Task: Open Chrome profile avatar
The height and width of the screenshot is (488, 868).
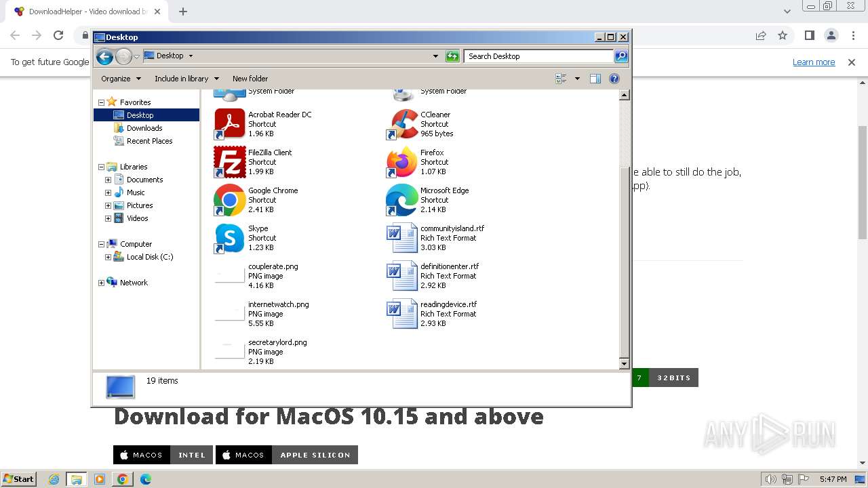Action: coord(831,35)
